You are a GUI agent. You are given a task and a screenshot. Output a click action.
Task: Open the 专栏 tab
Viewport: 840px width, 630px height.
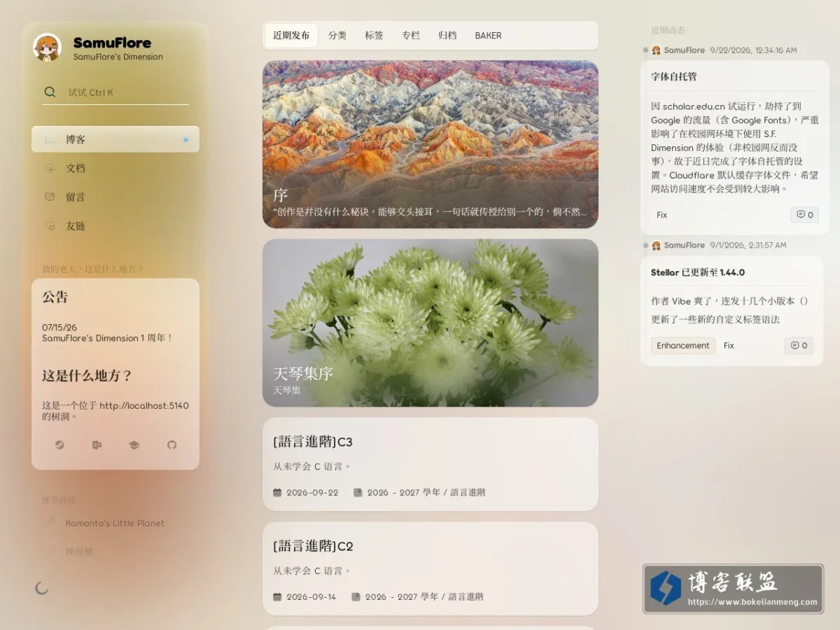tap(411, 35)
